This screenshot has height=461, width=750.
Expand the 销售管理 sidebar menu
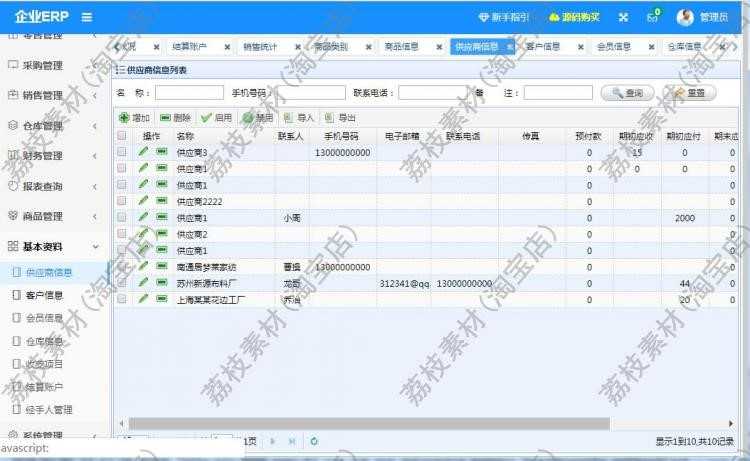coord(54,95)
